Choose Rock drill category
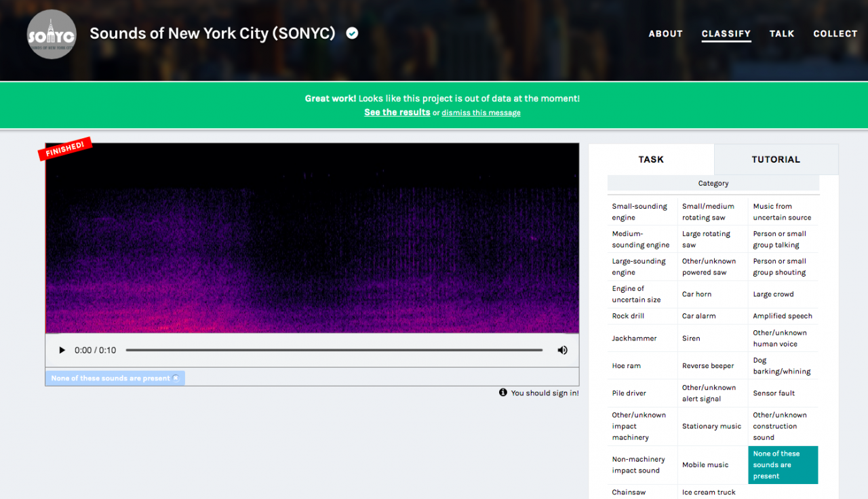The height and width of the screenshot is (499, 868). point(642,316)
